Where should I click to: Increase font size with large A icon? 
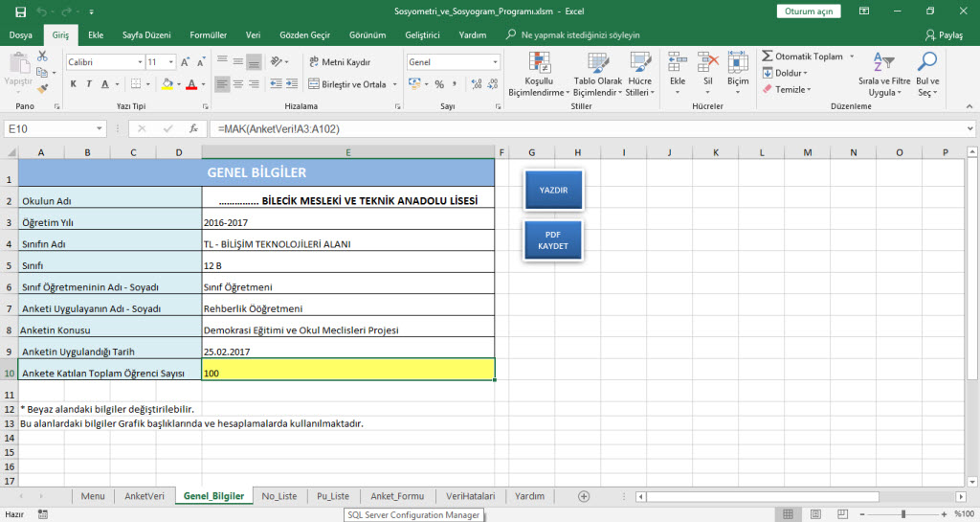pyautogui.click(x=185, y=62)
